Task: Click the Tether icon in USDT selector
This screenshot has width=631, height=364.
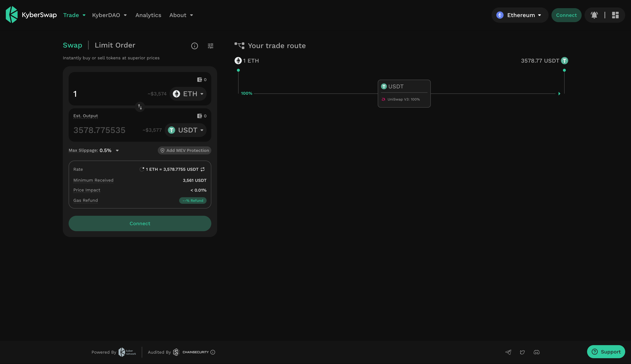Action: coord(172,130)
